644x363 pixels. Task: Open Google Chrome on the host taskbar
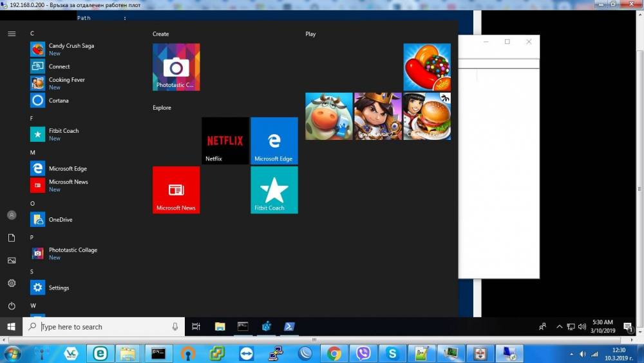pyautogui.click(x=334, y=353)
